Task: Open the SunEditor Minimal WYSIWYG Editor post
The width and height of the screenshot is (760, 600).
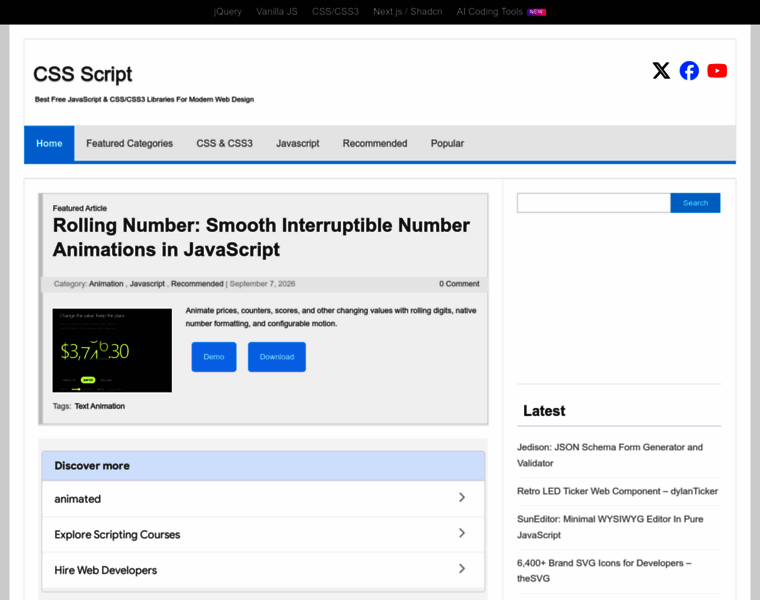Action: (610, 527)
